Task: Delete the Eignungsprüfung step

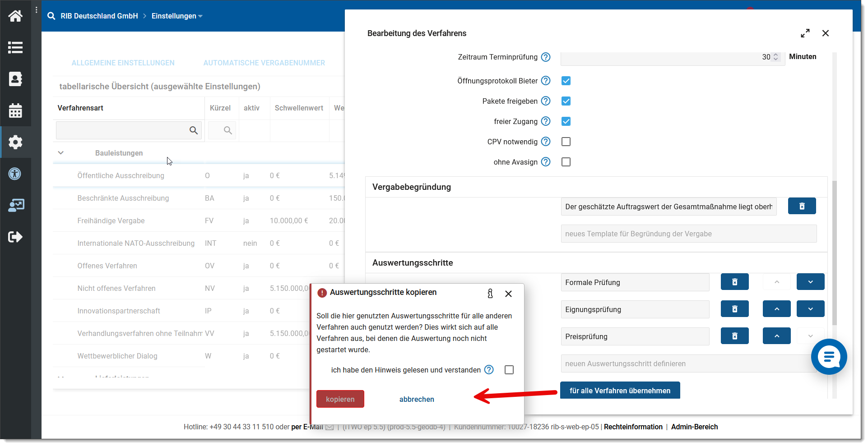Action: 734,309
